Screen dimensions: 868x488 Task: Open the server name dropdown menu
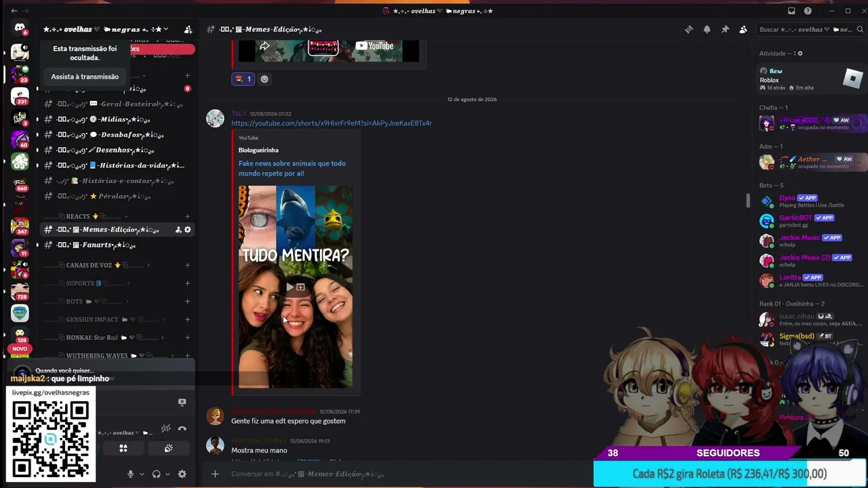pos(106,29)
